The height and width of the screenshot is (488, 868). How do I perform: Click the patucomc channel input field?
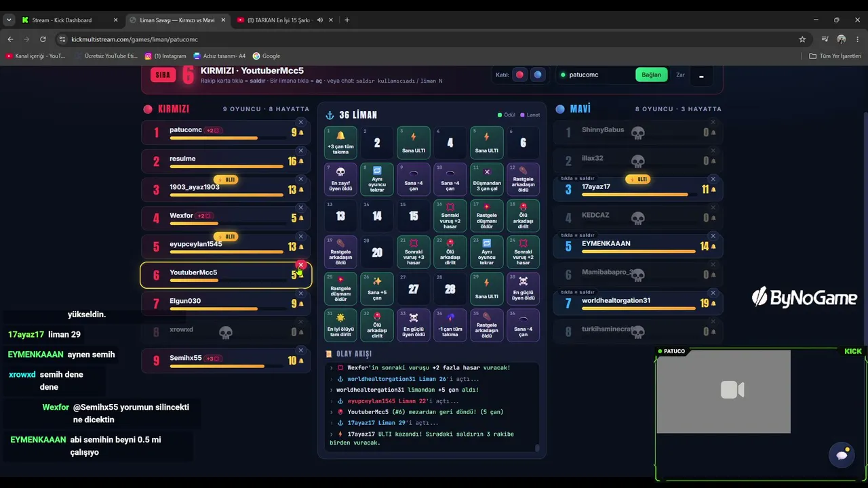point(593,75)
